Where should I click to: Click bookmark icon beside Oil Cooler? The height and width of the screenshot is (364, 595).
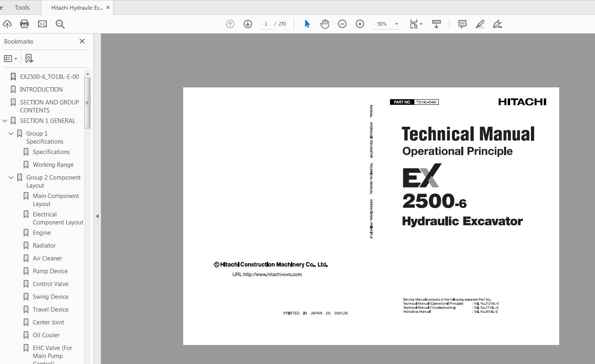[26, 335]
